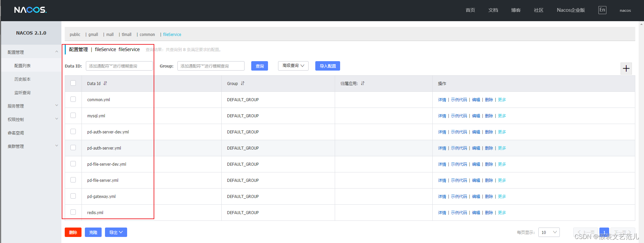This screenshot has height=243, width=644.
Task: Check the pd-auth-server.yml row checkbox
Action: pyautogui.click(x=73, y=148)
